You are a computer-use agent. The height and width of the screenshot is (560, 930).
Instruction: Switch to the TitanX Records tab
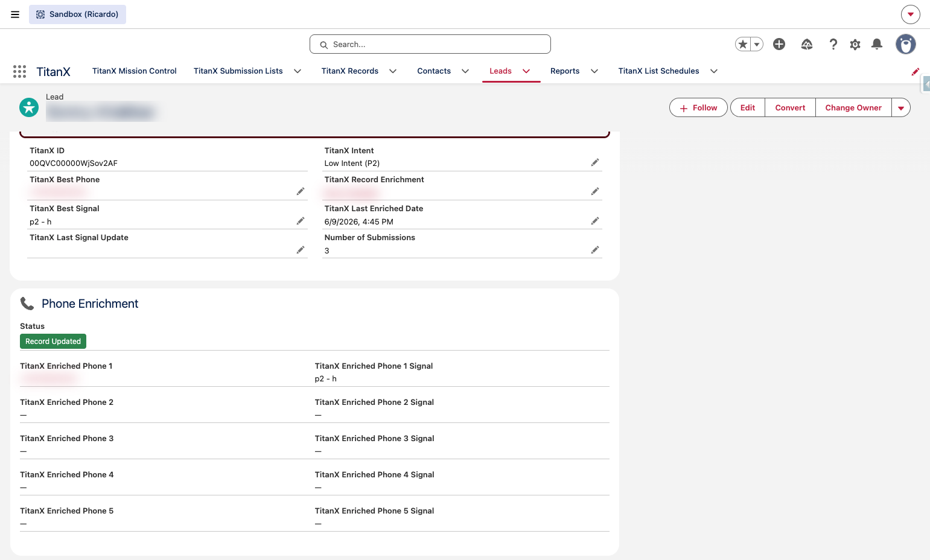point(350,71)
